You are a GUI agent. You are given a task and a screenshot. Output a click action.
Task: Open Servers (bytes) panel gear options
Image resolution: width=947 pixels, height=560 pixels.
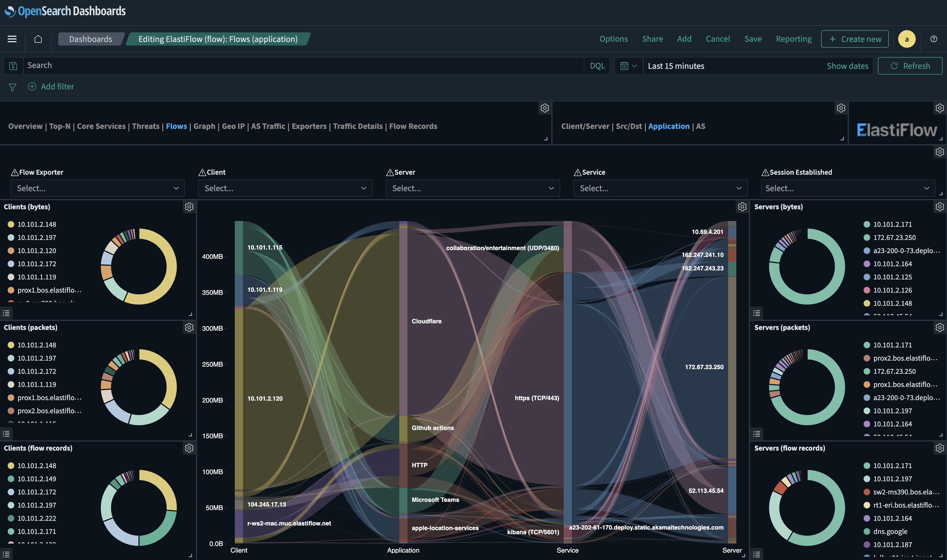tap(940, 207)
